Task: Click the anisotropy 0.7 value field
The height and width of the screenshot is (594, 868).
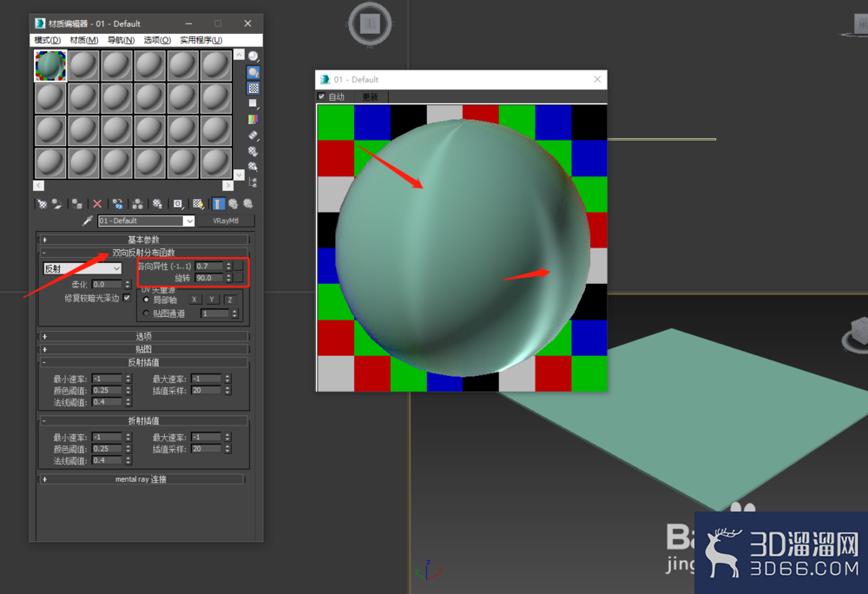Action: [x=210, y=267]
